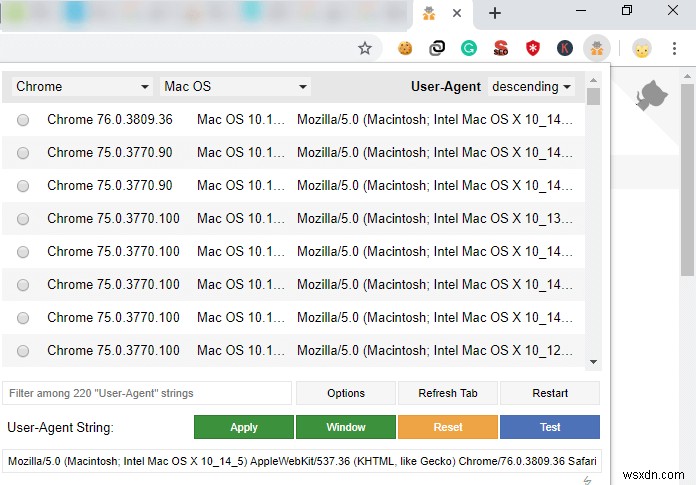Click the page scrollbar thumb at right edge

point(687,180)
